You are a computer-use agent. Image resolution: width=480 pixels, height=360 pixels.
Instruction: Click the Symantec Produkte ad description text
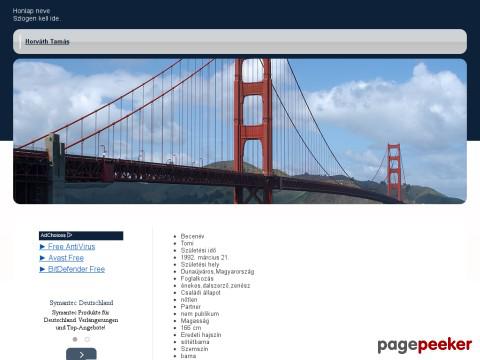click(x=81, y=320)
